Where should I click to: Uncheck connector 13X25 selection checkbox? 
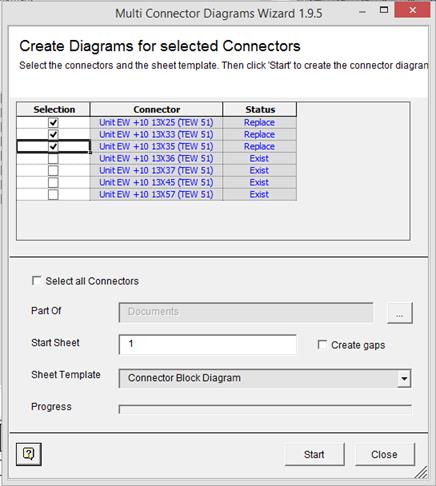[53, 123]
